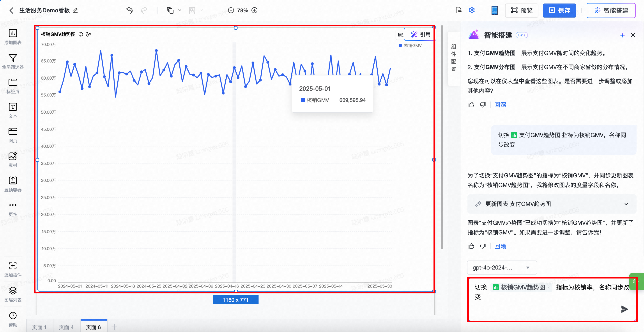
Task: Click the zoom-in plus next to 78%
Action: 255,10
